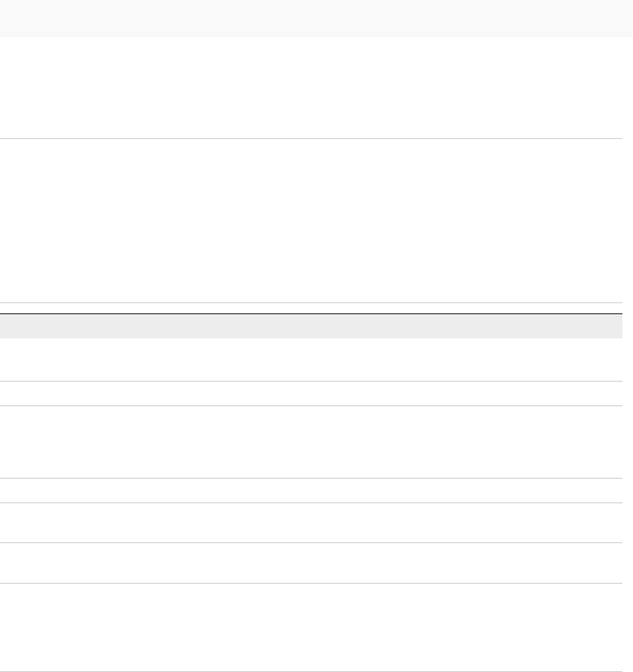Click the left edge of the top gray band
The image size is (633, 672).
click(4, 18)
